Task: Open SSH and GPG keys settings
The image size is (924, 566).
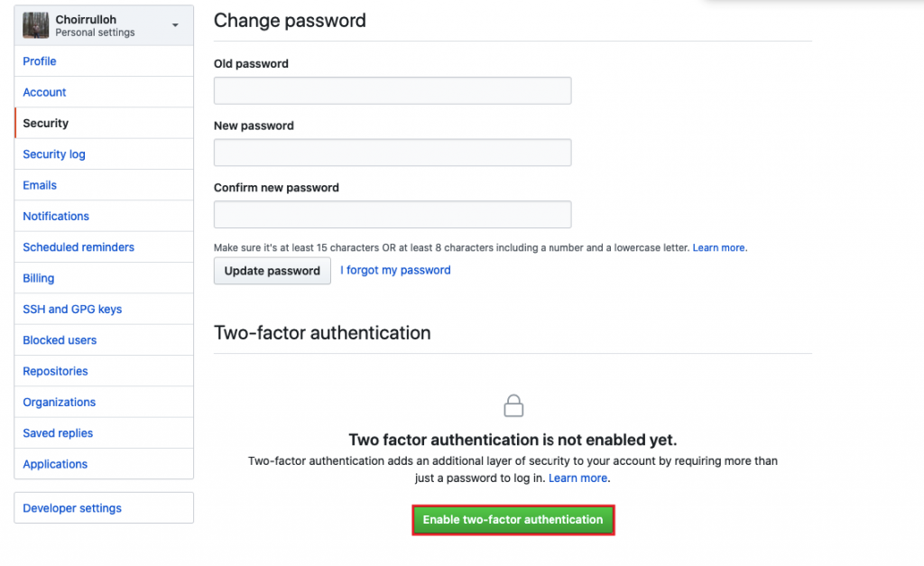Action: [71, 308]
